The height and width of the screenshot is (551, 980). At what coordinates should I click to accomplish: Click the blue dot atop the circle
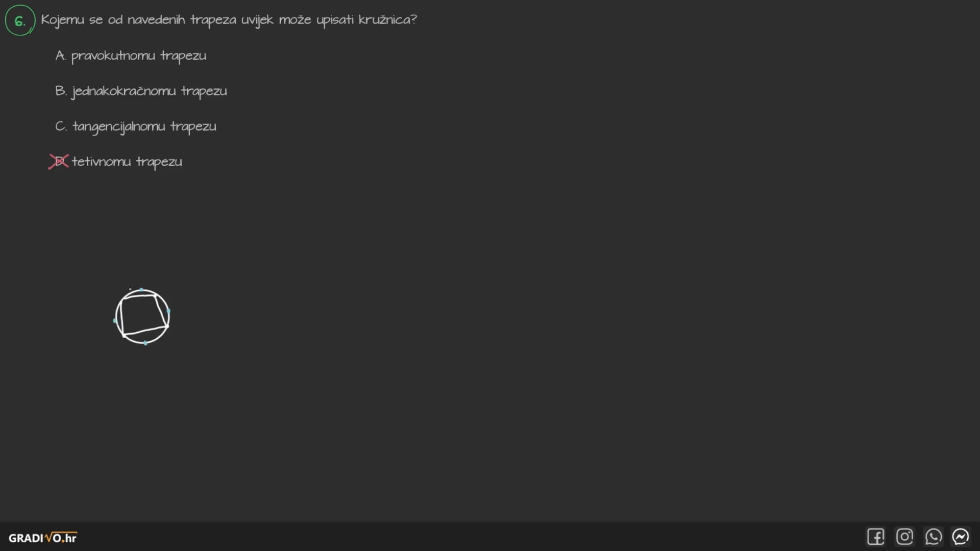pos(141,290)
